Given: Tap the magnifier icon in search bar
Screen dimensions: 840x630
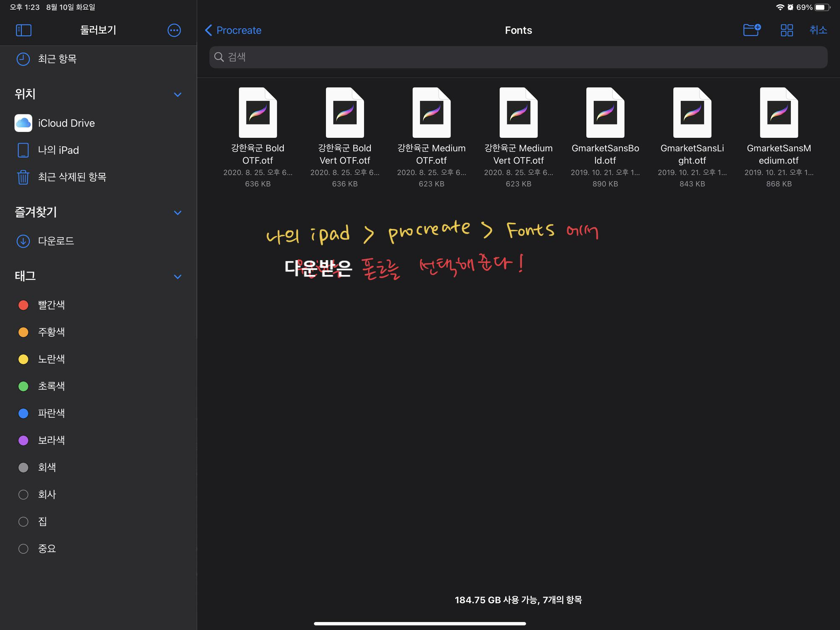Looking at the screenshot, I should point(219,57).
